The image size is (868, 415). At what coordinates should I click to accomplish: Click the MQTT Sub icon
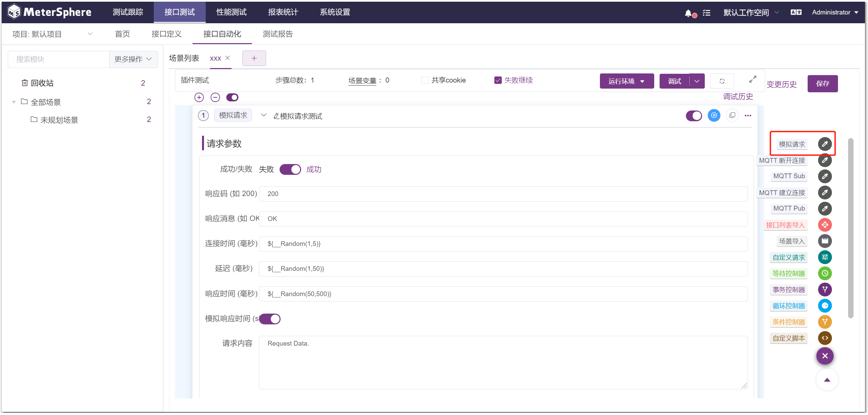(825, 176)
